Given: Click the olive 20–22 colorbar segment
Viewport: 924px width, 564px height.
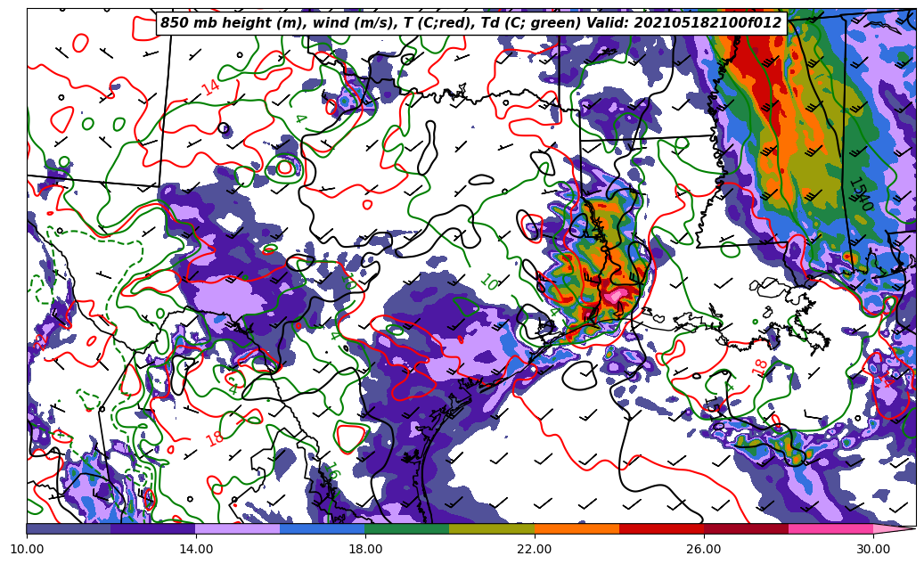Looking at the screenshot, I should (x=492, y=528).
